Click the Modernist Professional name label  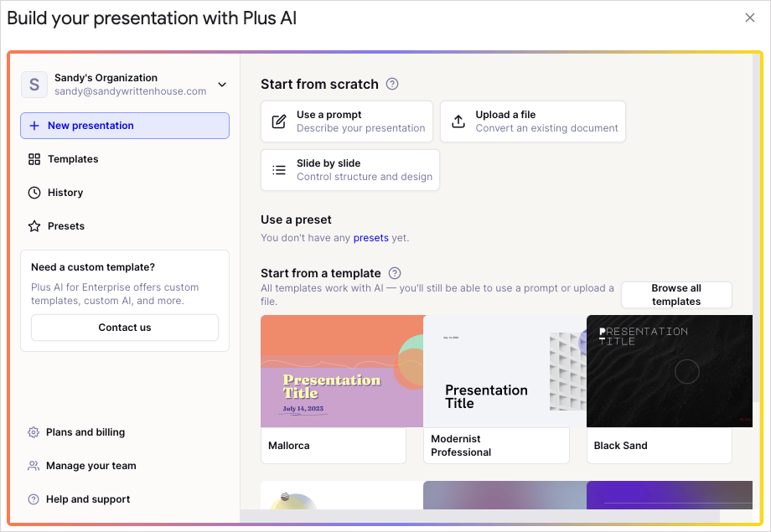tap(461, 446)
